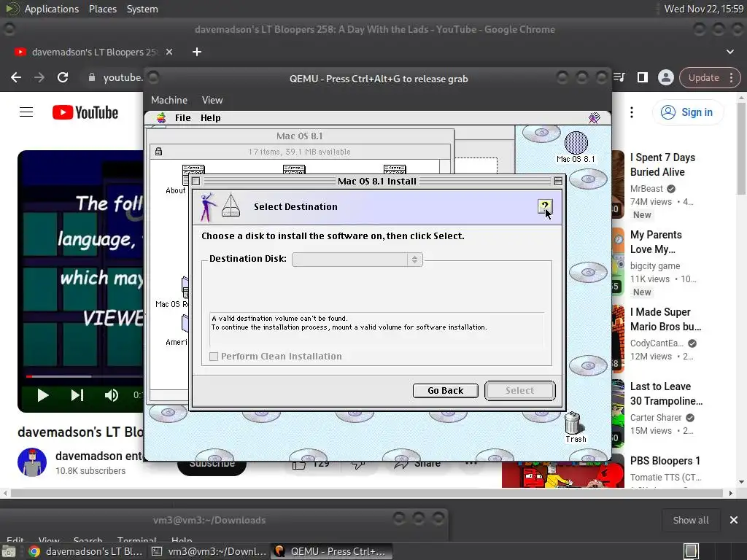747x560 pixels.
Task: Click the workspace switcher icon in bottom panel
Action: pos(692,551)
